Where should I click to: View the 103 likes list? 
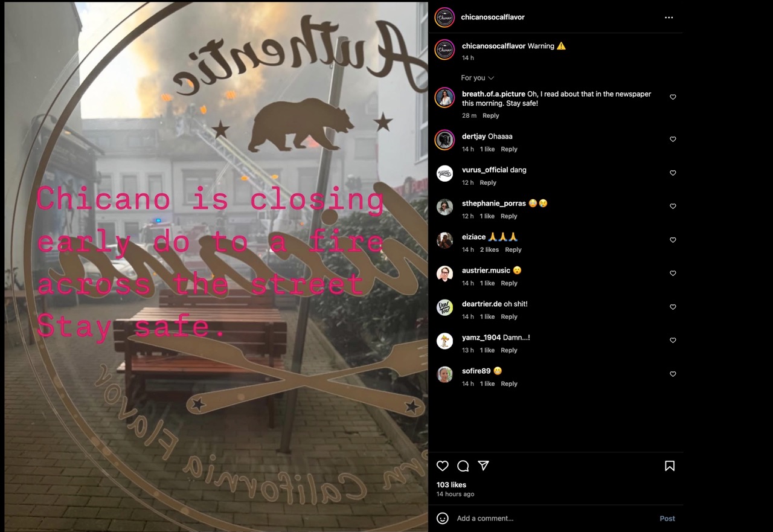[451, 485]
